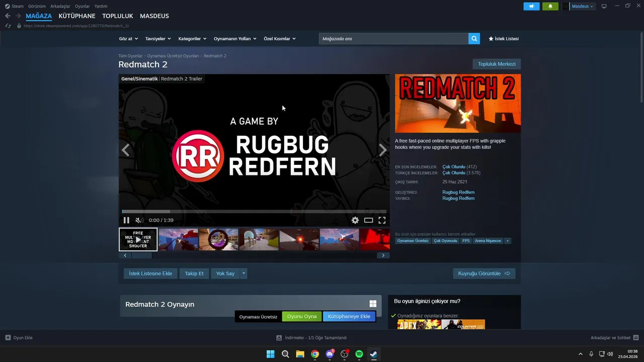
Task: Open the Yardım menu
Action: 101,6
